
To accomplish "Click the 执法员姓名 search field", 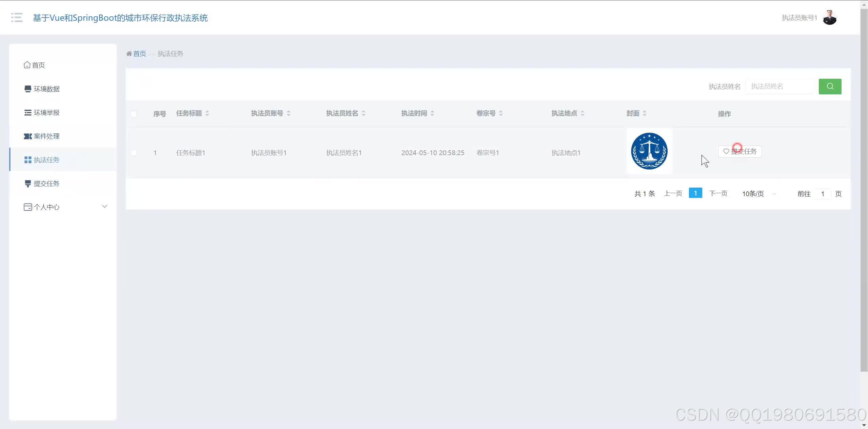I will click(x=780, y=87).
